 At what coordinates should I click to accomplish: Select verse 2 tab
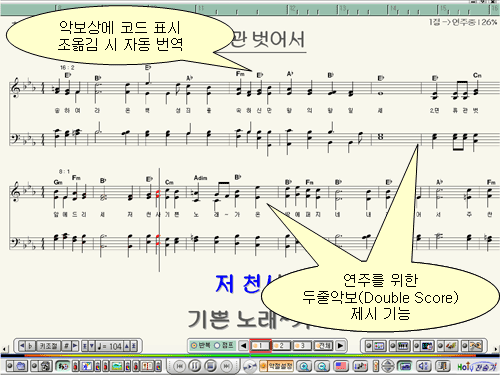(x=282, y=346)
